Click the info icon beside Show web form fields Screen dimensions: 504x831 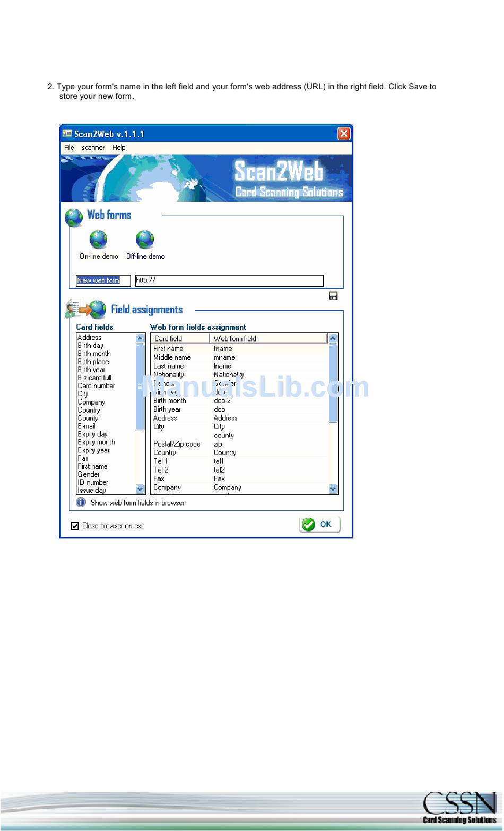point(81,502)
